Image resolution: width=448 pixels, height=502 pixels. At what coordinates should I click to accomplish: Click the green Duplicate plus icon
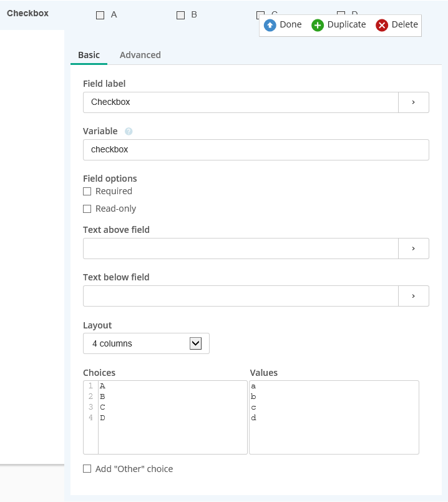point(318,25)
